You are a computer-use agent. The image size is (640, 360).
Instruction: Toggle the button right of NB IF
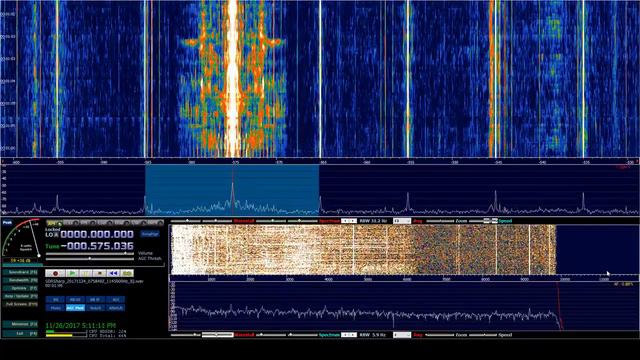point(115,300)
